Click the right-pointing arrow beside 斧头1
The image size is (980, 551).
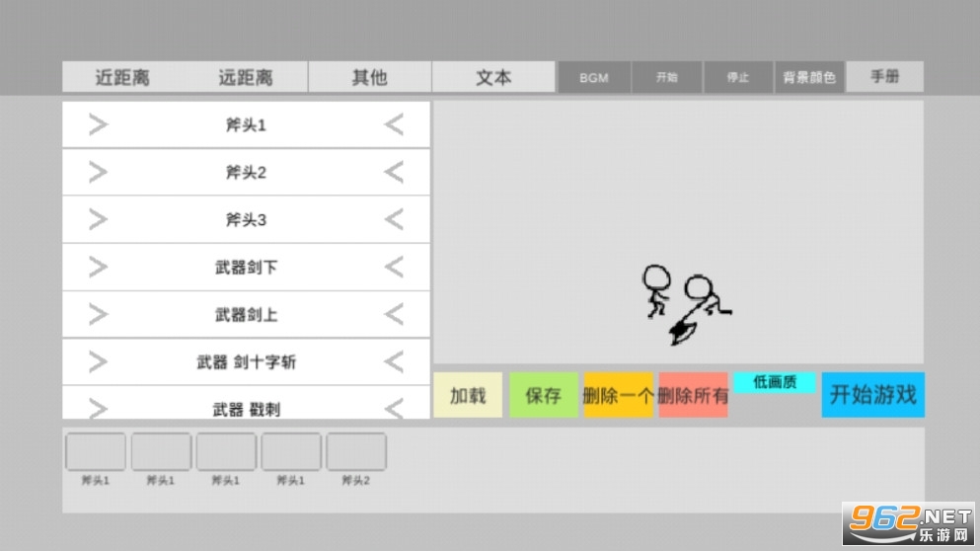point(98,125)
